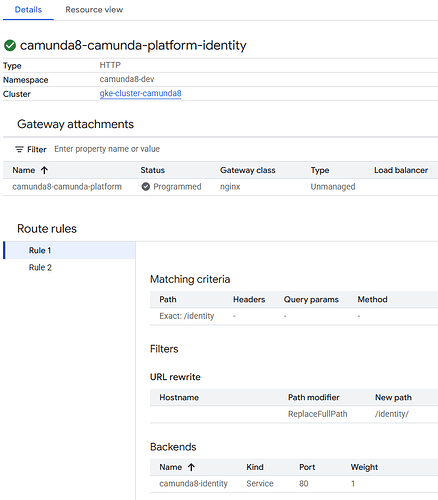Image resolution: width=438 pixels, height=500 pixels.
Task: Click the camunda8-identity backend name
Action: click(193, 484)
